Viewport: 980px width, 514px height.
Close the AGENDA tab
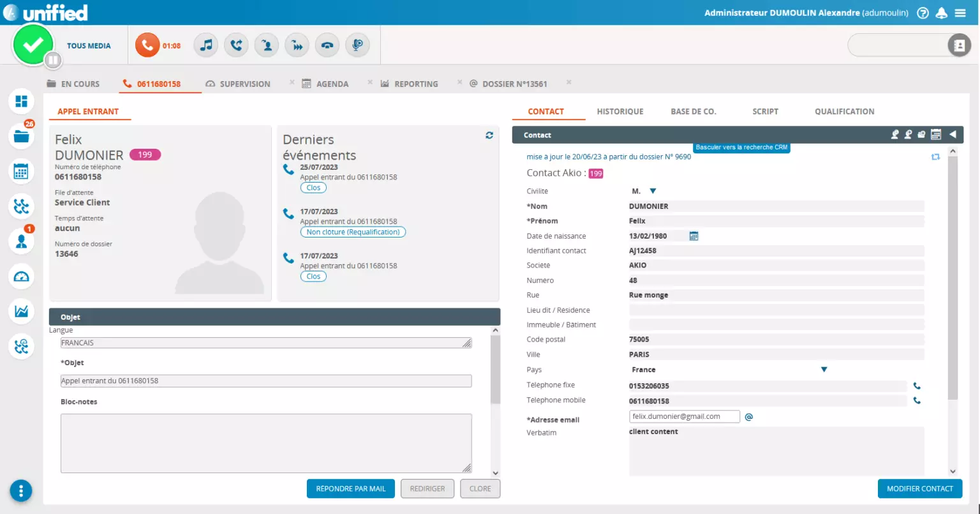(x=371, y=82)
